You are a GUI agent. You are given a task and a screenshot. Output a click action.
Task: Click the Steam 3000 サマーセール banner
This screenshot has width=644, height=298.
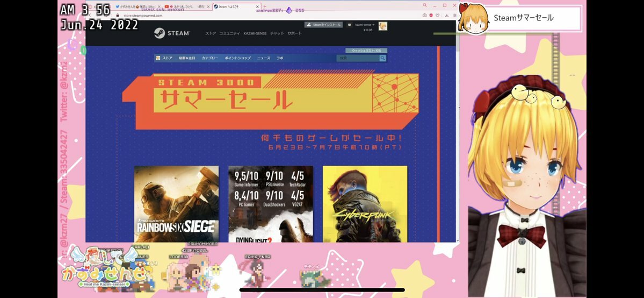point(271,99)
